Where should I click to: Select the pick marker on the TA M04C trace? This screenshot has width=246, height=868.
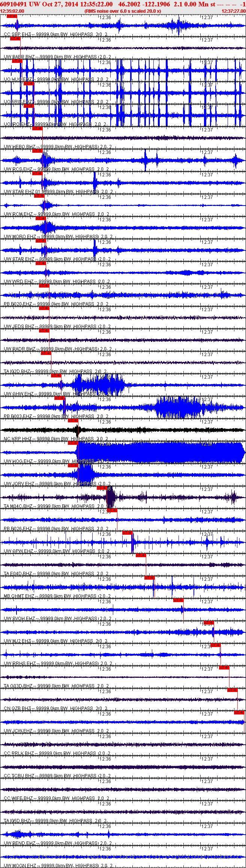pyautogui.click(x=102, y=488)
